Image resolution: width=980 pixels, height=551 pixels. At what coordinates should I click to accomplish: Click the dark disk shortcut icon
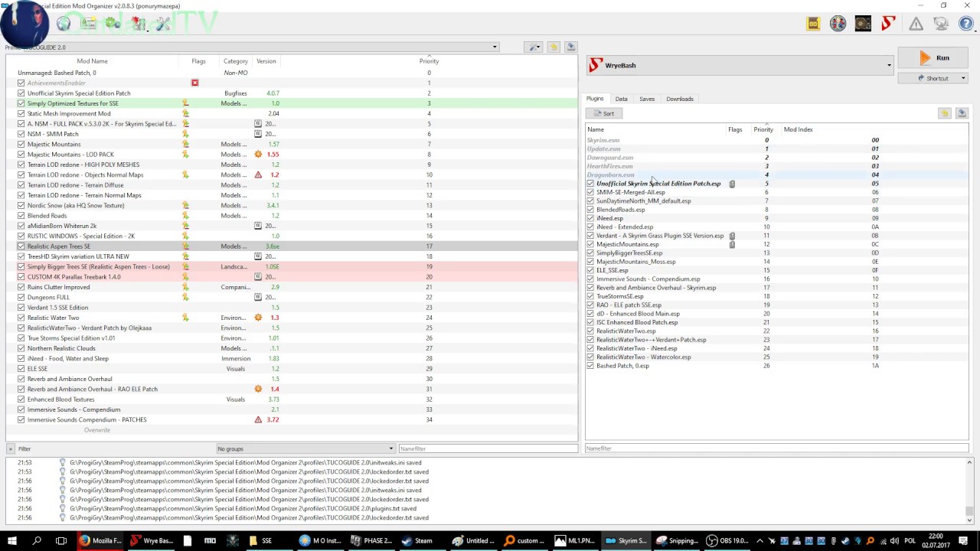pos(863,24)
